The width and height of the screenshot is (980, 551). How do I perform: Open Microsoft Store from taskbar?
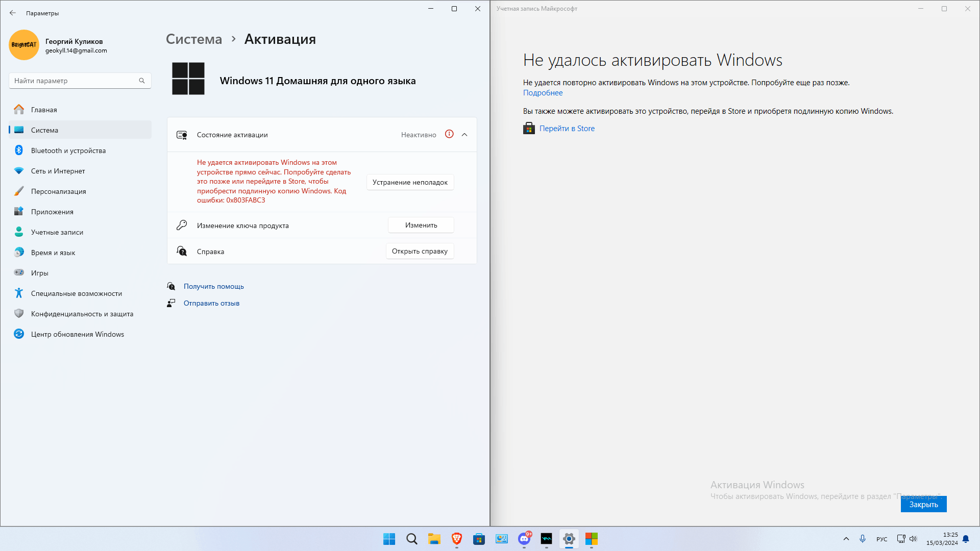[x=479, y=539]
